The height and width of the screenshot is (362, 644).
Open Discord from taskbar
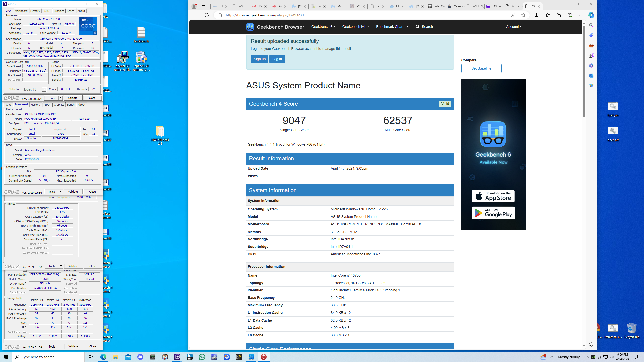click(140, 357)
